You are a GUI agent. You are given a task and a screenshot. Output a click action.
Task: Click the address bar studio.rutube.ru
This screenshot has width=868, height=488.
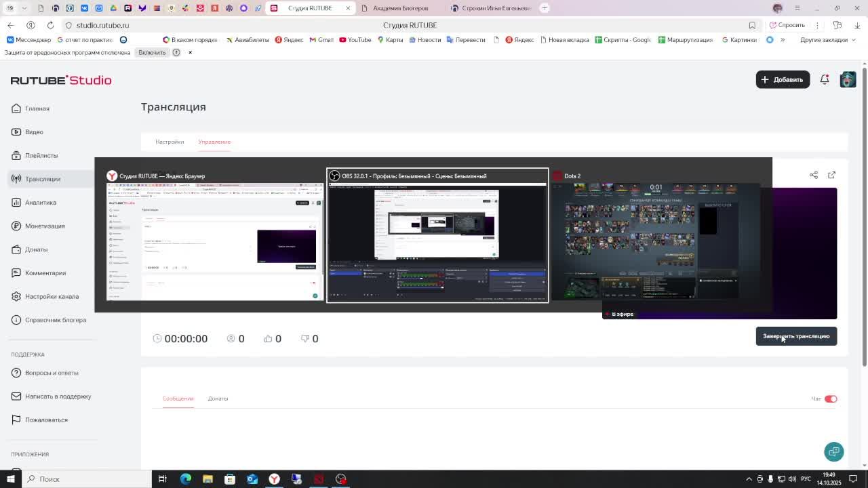click(x=102, y=25)
